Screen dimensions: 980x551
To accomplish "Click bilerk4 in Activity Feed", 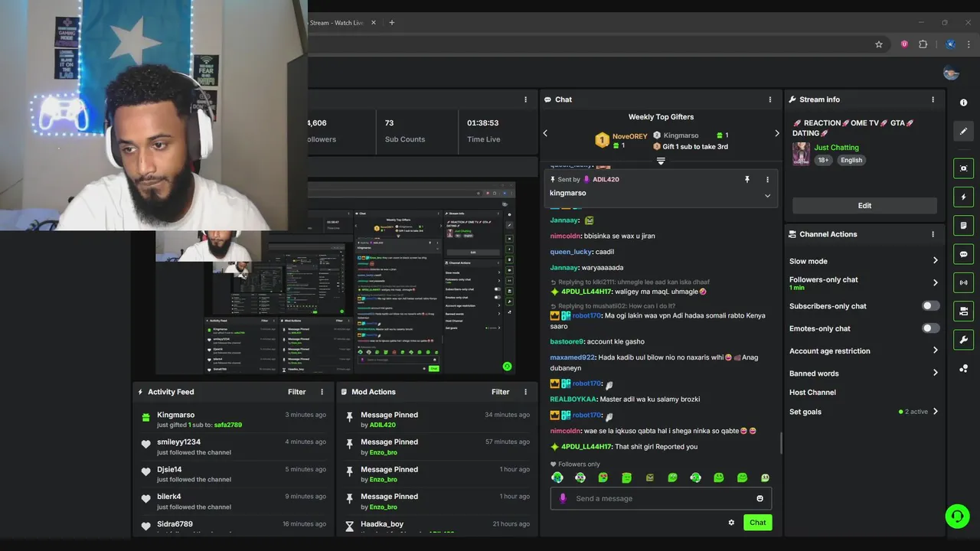I will [x=169, y=497].
